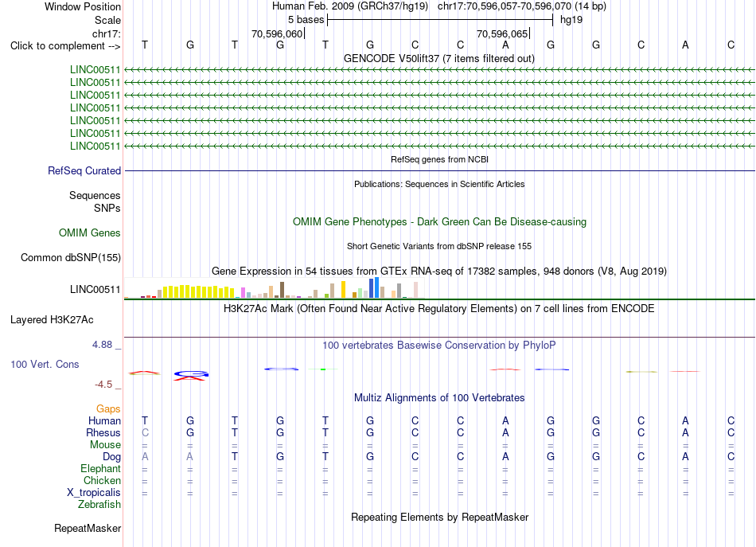Open "Short Genetic Variants from dbSNP release 155"
756x547 pixels.
click(x=439, y=247)
